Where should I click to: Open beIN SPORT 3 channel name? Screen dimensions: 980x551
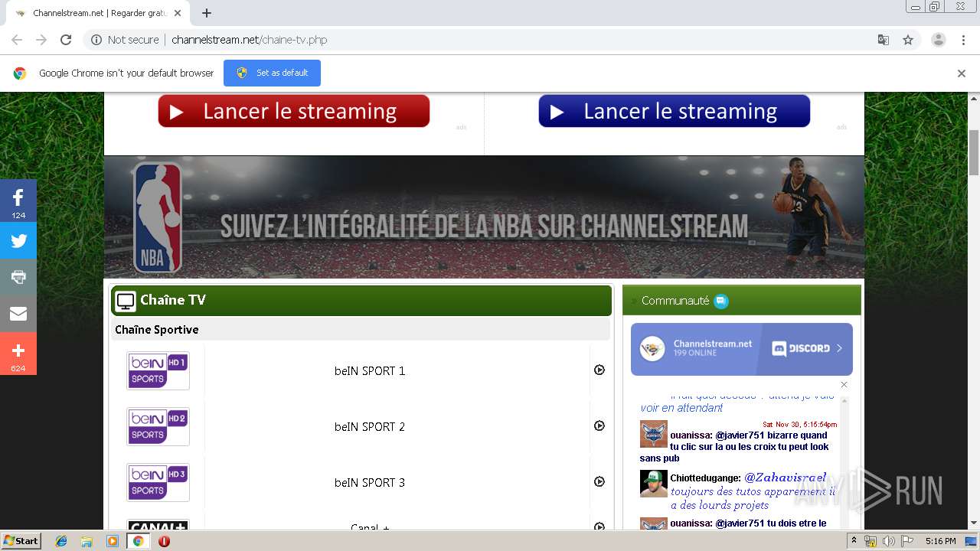coord(370,482)
